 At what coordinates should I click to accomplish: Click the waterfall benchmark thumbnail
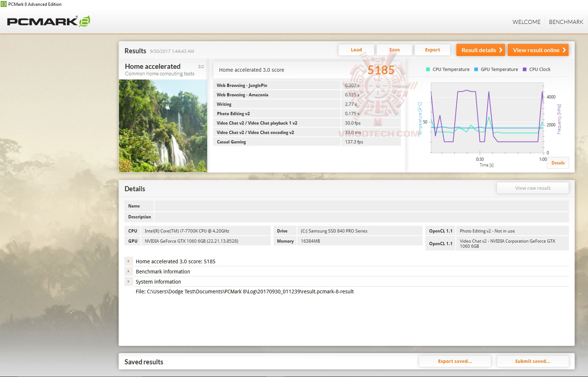tap(163, 126)
